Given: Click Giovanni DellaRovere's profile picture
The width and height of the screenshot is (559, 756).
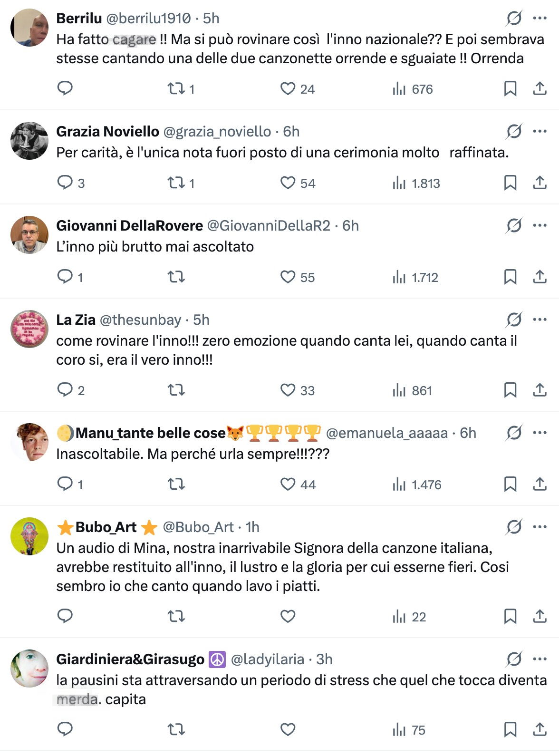Looking at the screenshot, I should [29, 235].
